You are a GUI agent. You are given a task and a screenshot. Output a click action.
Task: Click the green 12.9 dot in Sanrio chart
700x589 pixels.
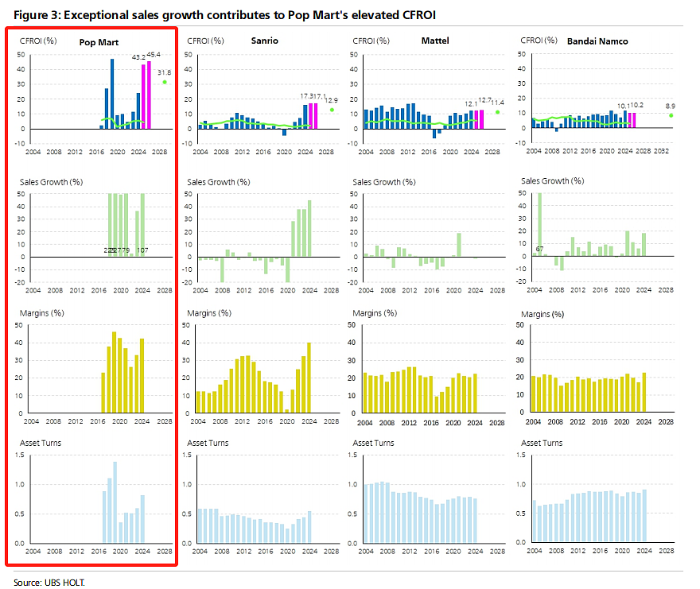[332, 110]
